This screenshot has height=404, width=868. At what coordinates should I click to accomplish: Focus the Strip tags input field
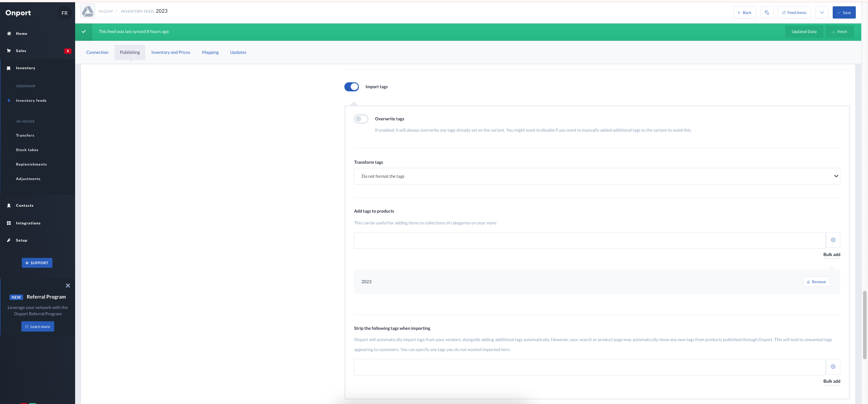[x=590, y=367]
